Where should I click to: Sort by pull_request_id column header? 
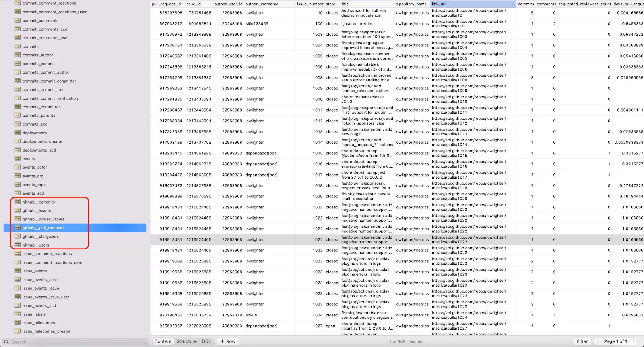click(x=166, y=4)
